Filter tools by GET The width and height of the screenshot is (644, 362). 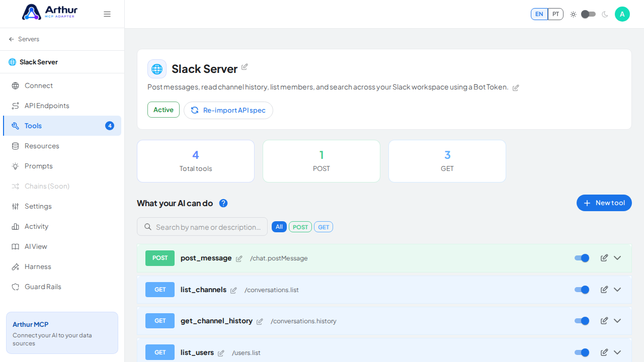[x=324, y=227]
